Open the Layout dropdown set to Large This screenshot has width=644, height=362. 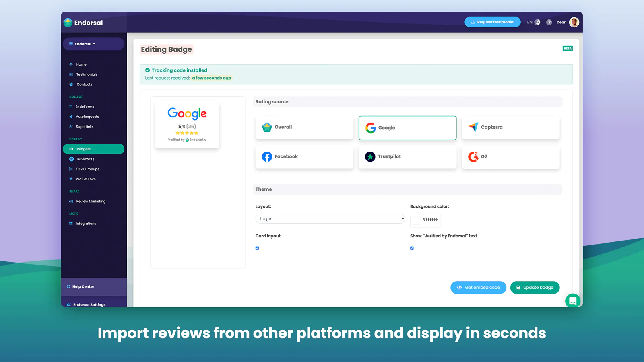[330, 219]
